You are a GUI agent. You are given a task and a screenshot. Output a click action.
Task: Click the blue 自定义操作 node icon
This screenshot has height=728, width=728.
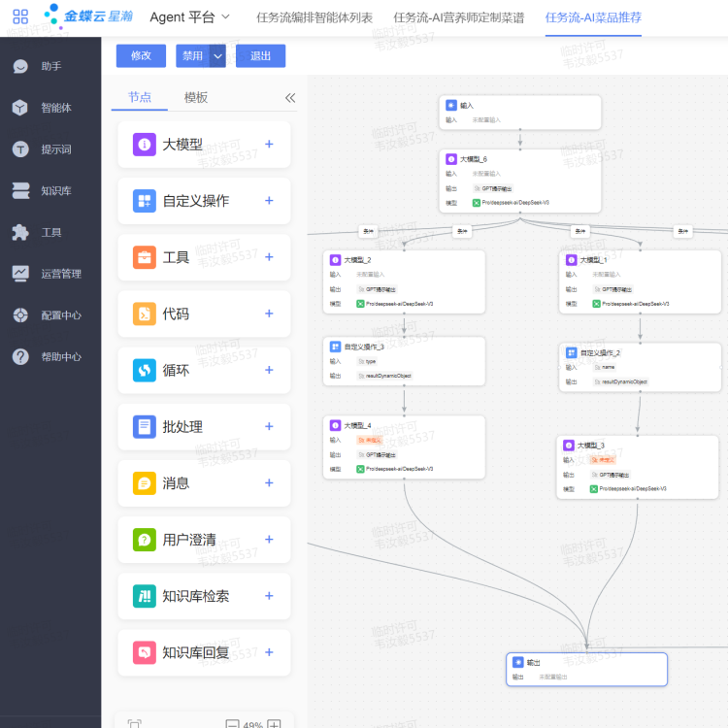(x=145, y=201)
